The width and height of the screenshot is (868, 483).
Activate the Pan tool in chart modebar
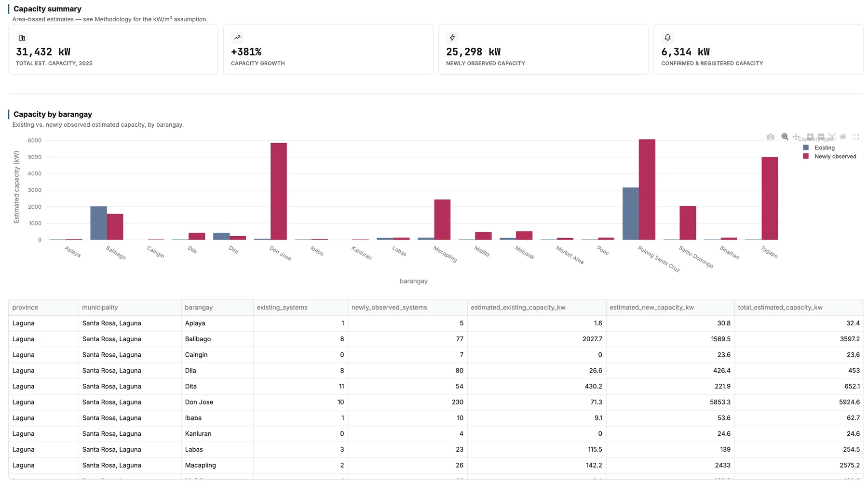click(796, 137)
